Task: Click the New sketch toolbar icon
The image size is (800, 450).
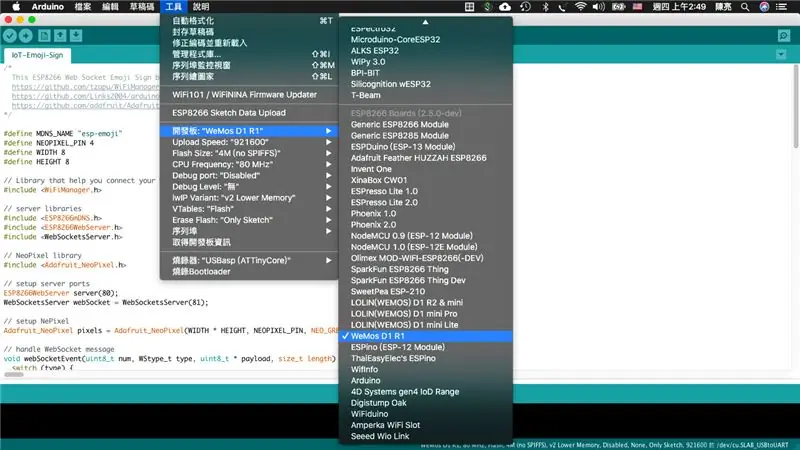Action: click(44, 36)
